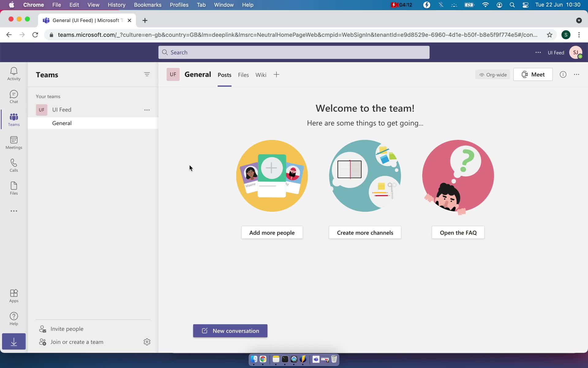The width and height of the screenshot is (588, 368).
Task: Open the Help question icon
Action: (14, 319)
